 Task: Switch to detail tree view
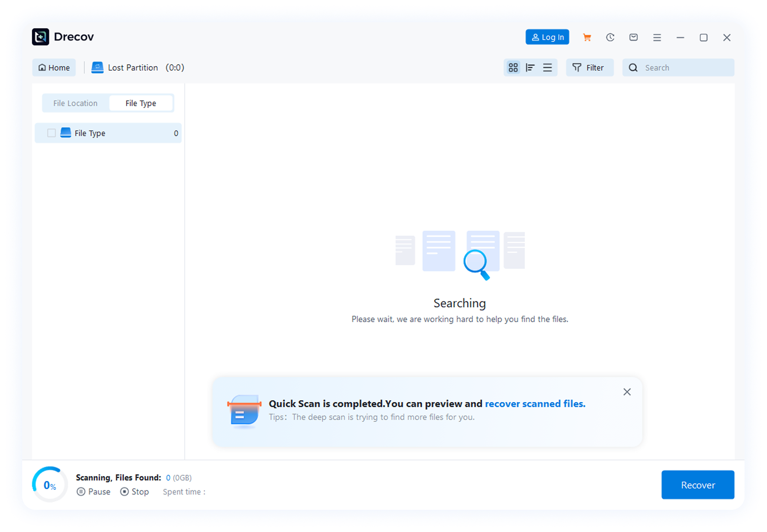(x=530, y=68)
